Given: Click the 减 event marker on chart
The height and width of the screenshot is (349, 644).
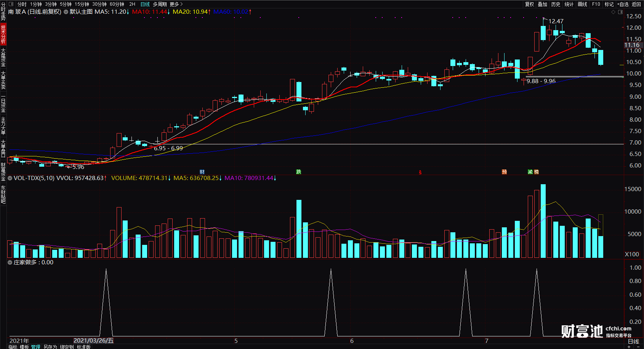Looking at the screenshot, I should (x=530, y=172).
